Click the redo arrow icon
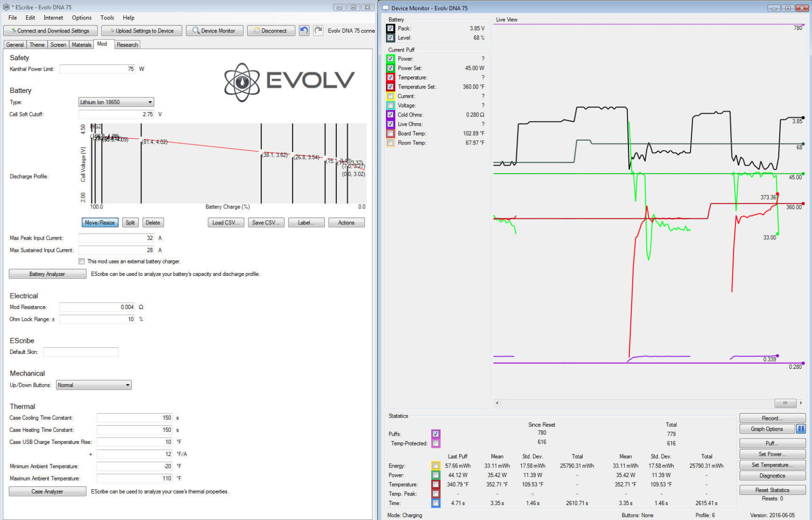The image size is (812, 520). click(x=318, y=31)
